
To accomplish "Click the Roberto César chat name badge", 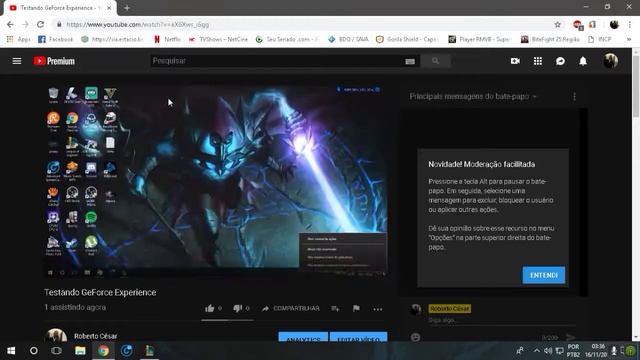I will coord(449,309).
